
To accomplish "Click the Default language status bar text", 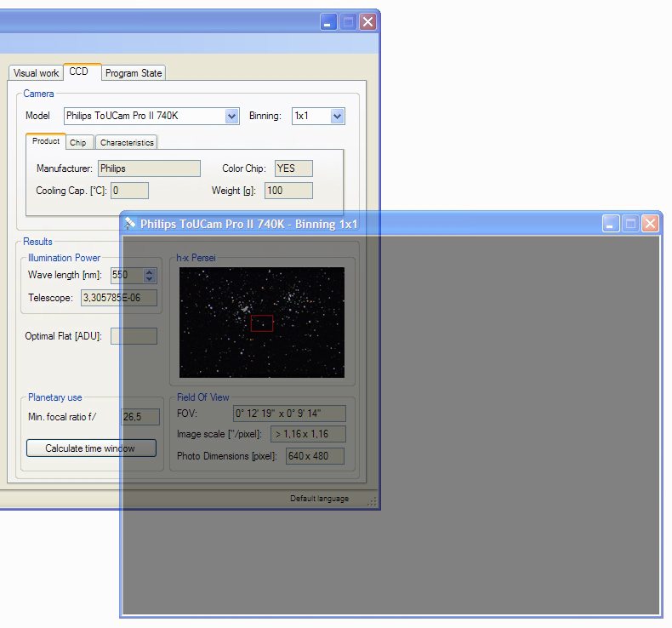I will (x=319, y=499).
